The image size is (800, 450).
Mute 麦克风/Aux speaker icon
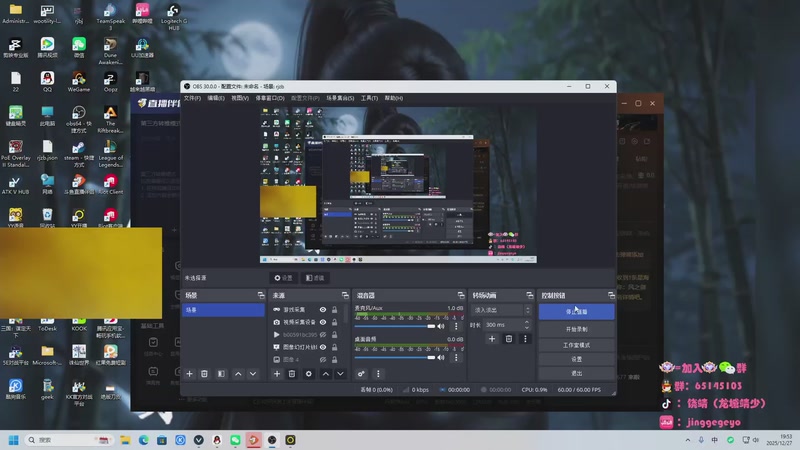point(441,326)
